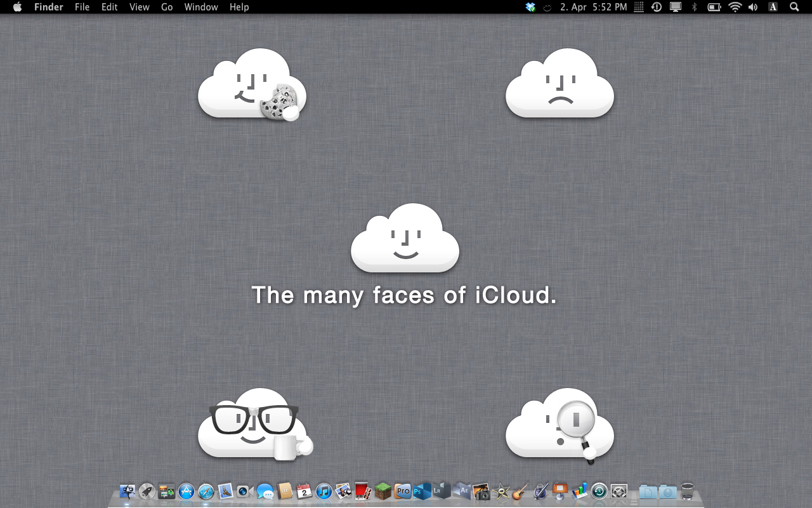This screenshot has width=812, height=508.
Task: Open the volume control in menu bar
Action: pos(753,7)
